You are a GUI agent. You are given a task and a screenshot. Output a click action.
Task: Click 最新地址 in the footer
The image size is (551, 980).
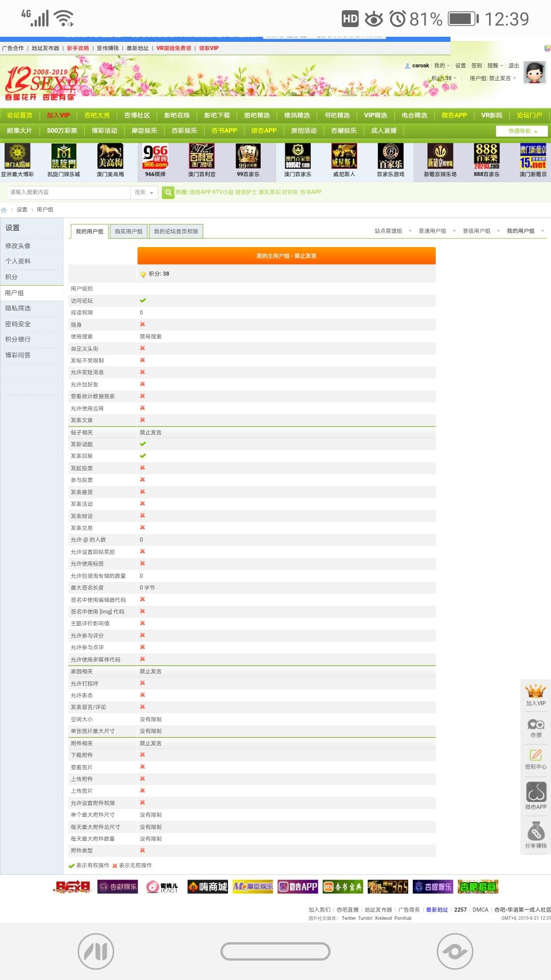[437, 910]
